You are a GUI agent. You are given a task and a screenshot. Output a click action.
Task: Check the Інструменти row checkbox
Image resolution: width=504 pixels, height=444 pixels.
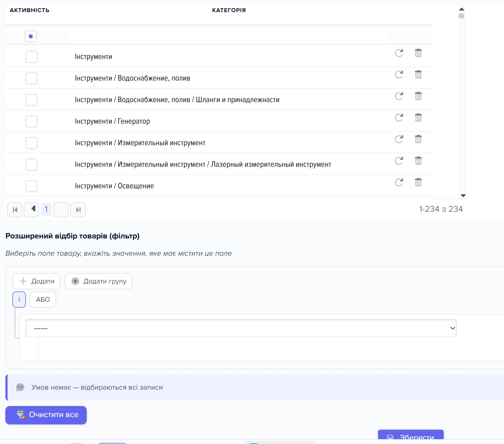pyautogui.click(x=32, y=57)
